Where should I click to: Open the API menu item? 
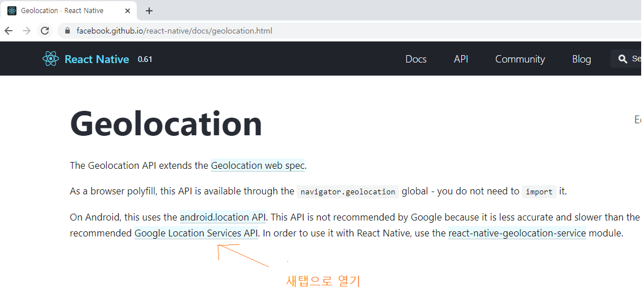pyautogui.click(x=461, y=59)
